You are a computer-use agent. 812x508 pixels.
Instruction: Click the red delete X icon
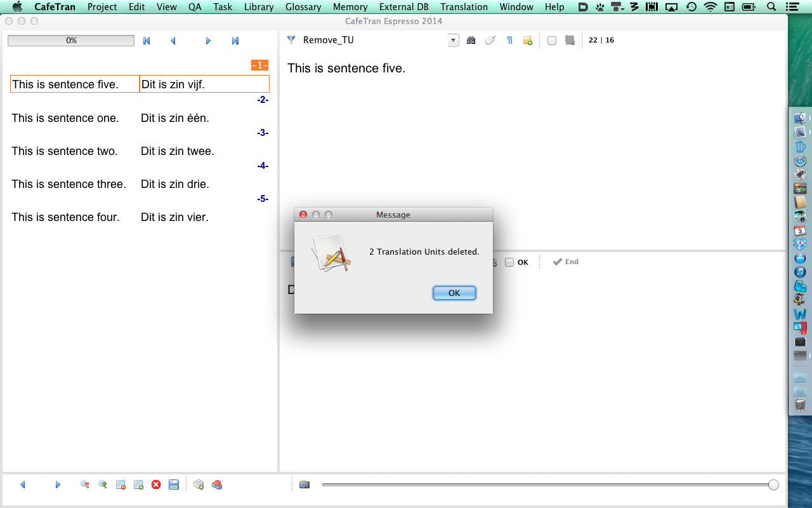click(156, 485)
